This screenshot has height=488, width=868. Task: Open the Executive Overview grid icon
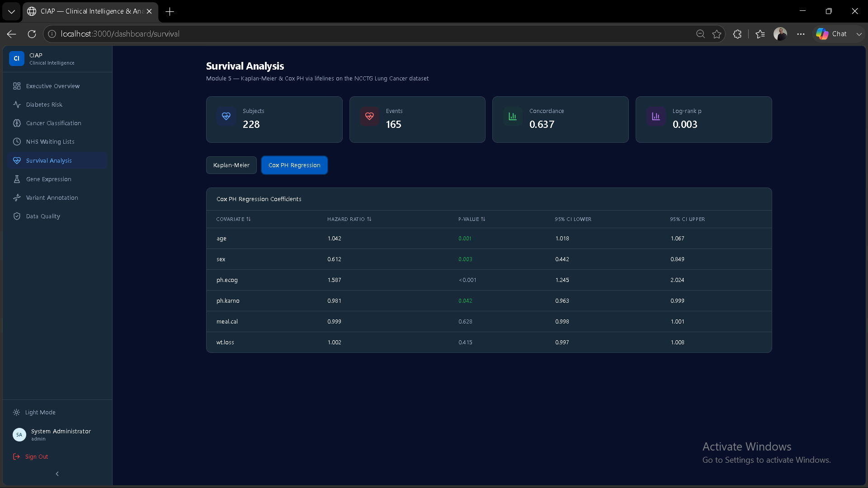tap(17, 86)
